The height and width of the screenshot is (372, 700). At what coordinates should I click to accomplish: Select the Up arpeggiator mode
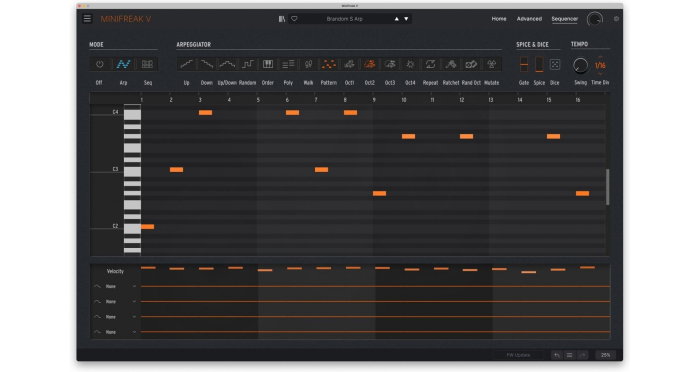[187, 64]
